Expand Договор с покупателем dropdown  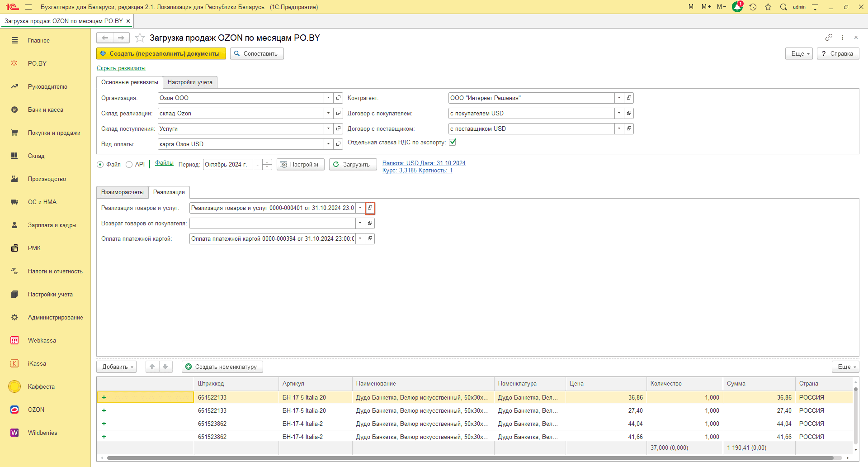point(619,113)
